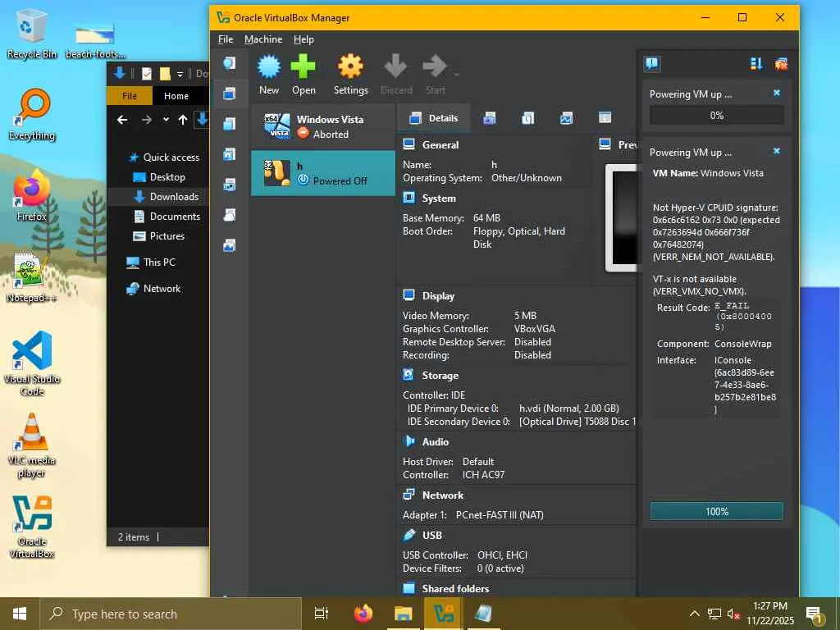Select the Notepad++ desktop shortcut
The image size is (840, 630).
coord(31,277)
